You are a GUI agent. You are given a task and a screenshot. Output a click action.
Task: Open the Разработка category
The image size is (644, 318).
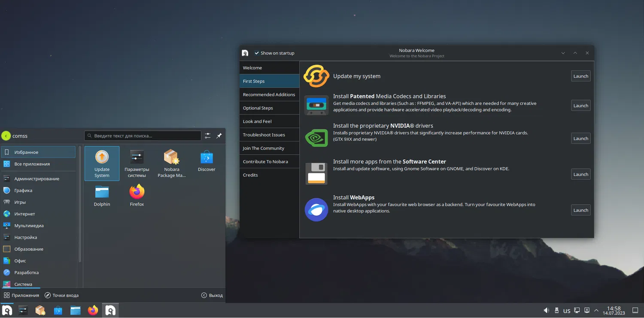click(x=38, y=273)
